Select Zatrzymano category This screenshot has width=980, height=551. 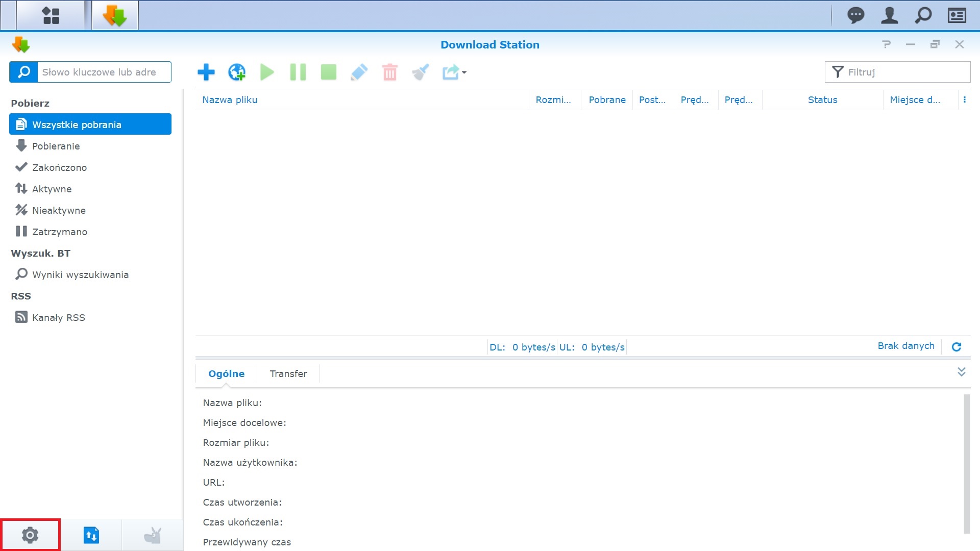click(x=90, y=232)
